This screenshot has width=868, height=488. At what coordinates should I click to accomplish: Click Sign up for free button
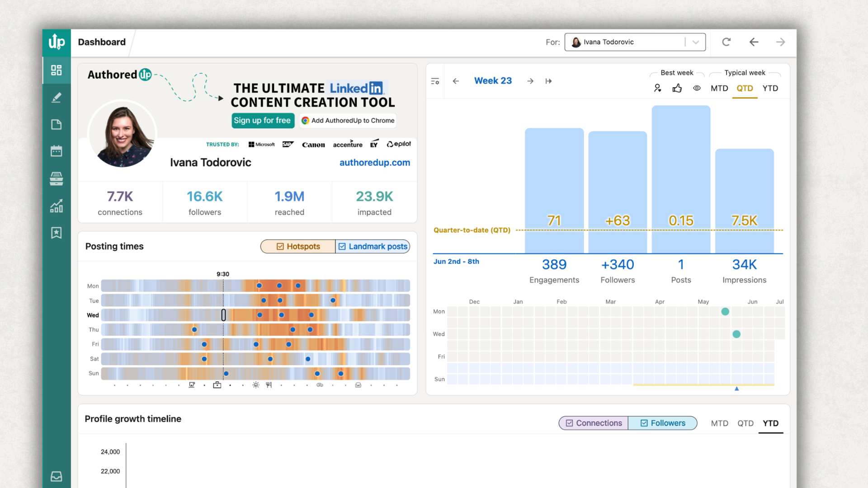pos(262,120)
